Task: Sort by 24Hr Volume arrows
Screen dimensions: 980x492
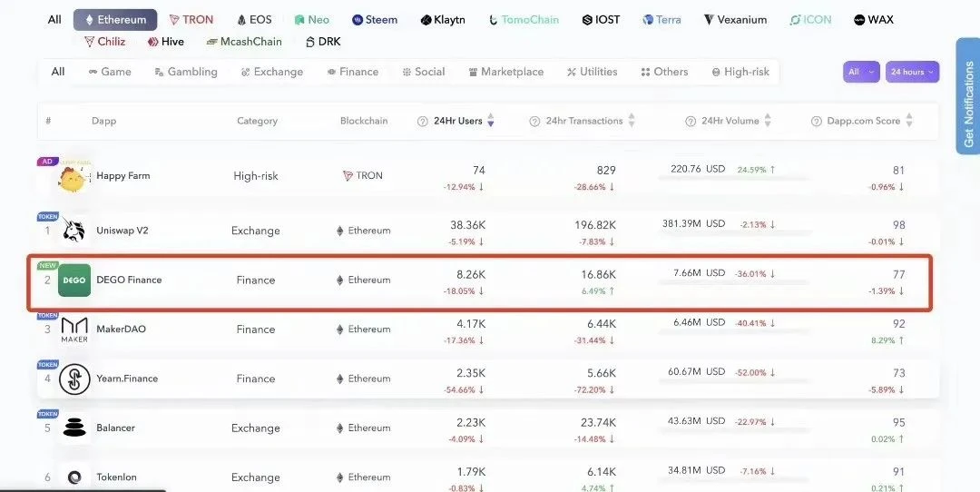Action: (x=768, y=121)
